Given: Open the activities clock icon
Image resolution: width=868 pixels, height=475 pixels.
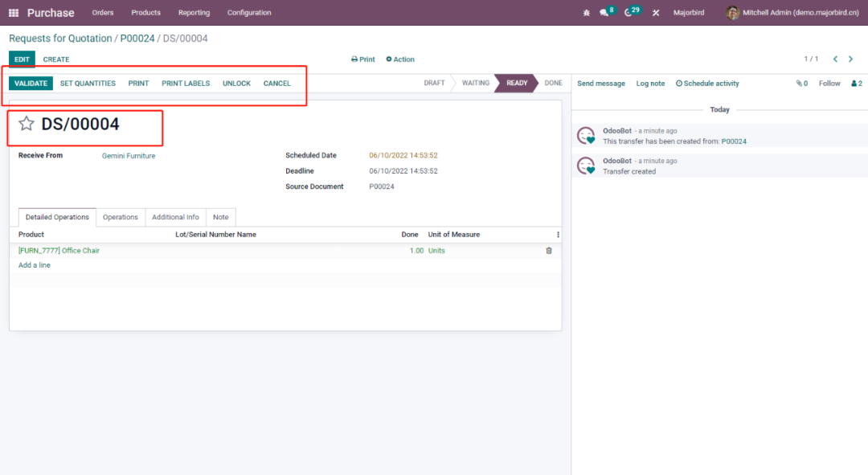Looking at the screenshot, I should [x=628, y=13].
